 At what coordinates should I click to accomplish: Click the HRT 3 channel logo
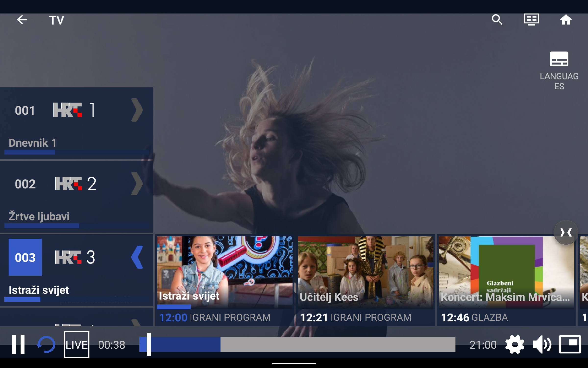[x=75, y=257]
